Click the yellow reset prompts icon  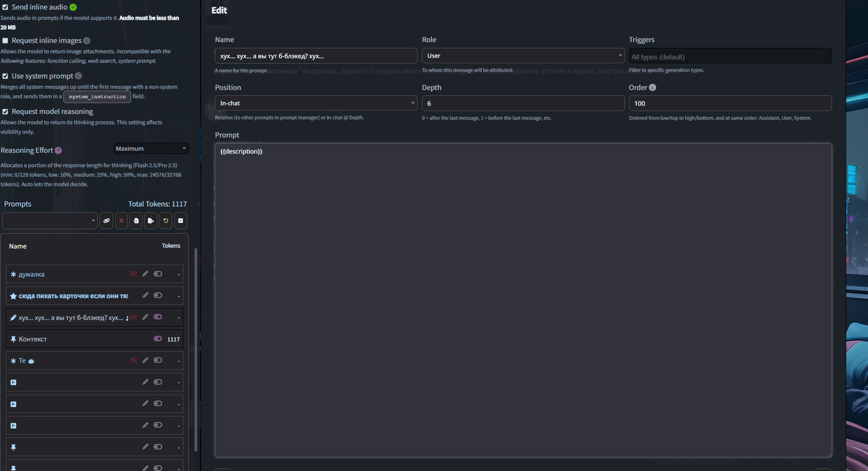(x=166, y=221)
